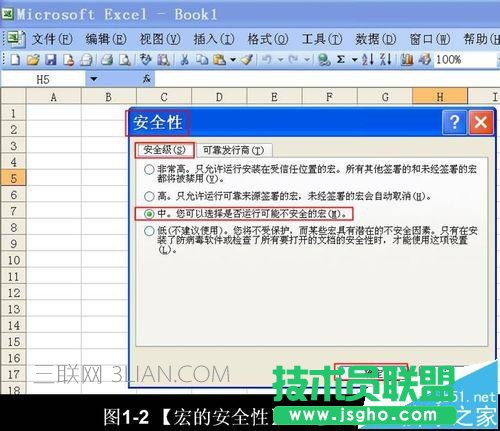Click the Permission toolbar icon

(x=68, y=60)
